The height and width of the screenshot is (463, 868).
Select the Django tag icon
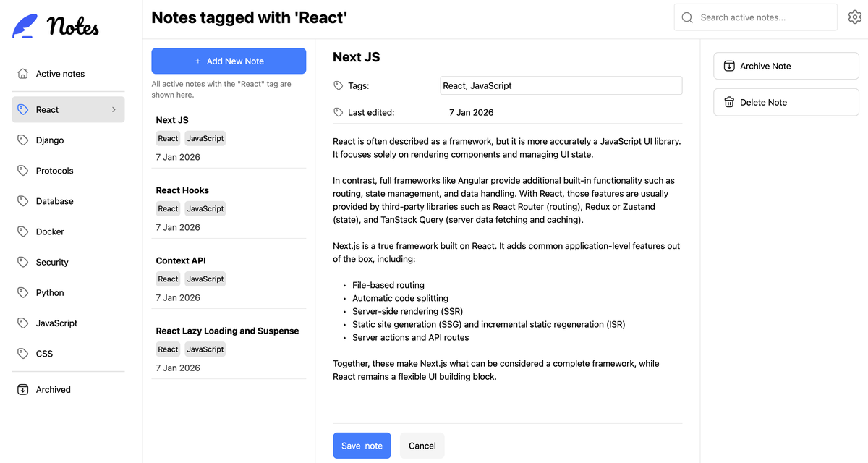(x=22, y=140)
